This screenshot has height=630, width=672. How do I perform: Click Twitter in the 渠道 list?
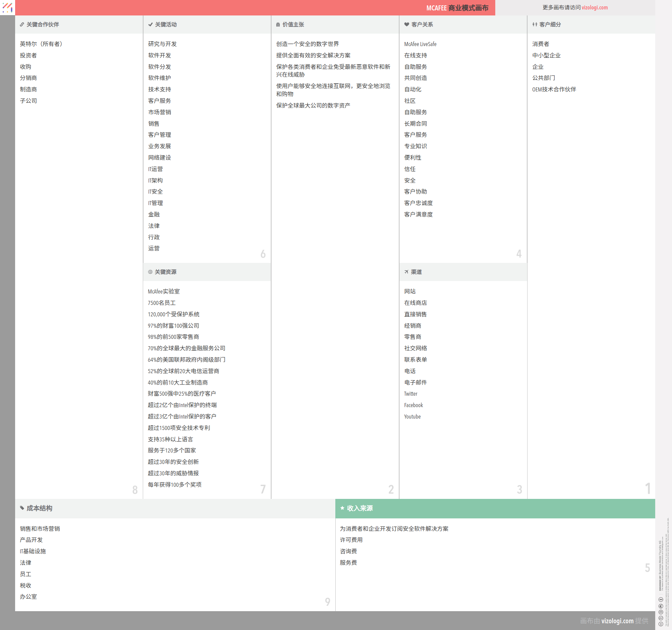point(411,394)
